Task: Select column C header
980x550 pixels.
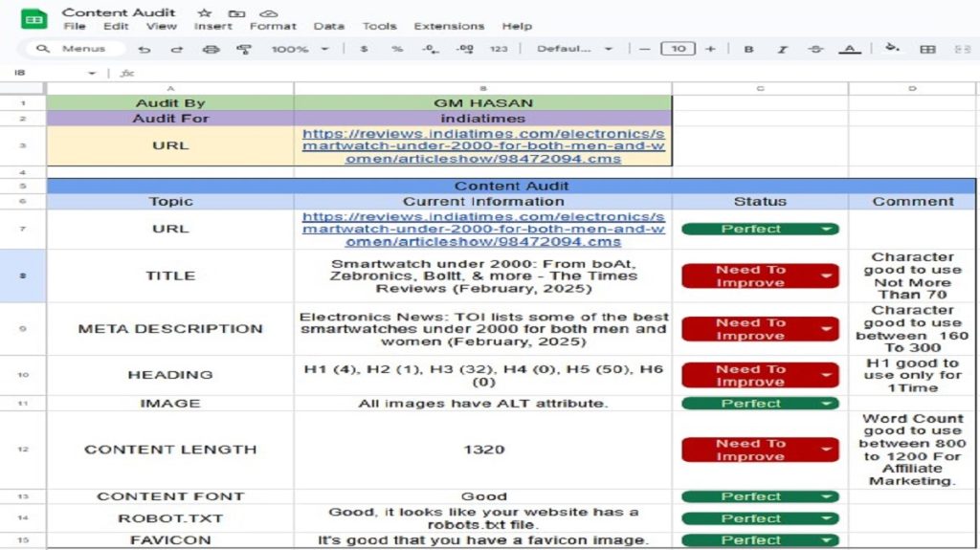Action: click(x=760, y=89)
